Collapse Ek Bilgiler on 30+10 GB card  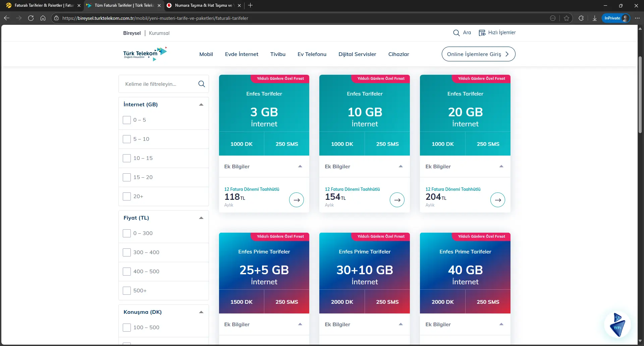coord(401,324)
